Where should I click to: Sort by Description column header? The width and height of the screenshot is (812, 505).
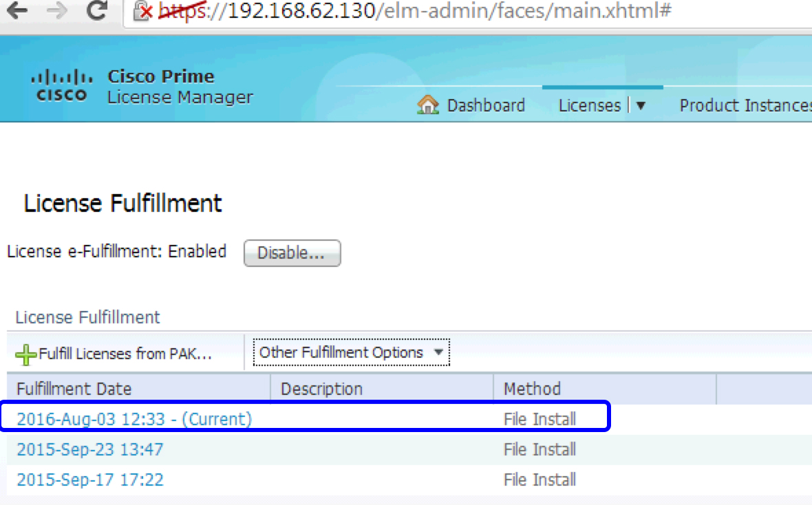pyautogui.click(x=382, y=389)
